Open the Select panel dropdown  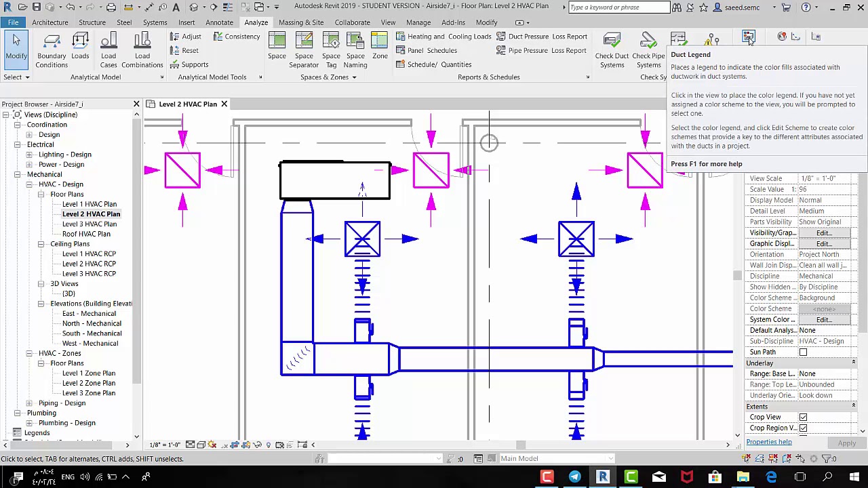(x=16, y=77)
